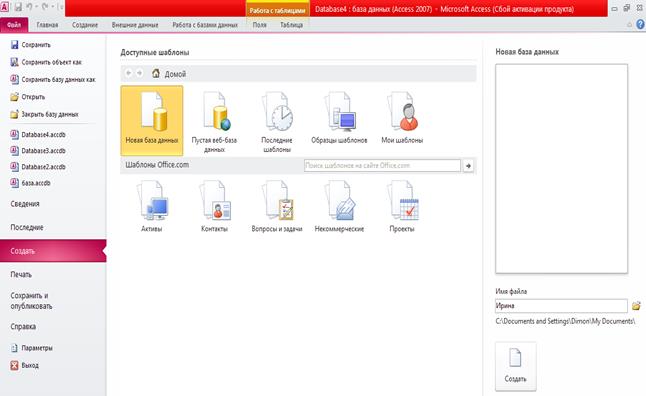Switch to the Главная ribbon tab

point(47,25)
